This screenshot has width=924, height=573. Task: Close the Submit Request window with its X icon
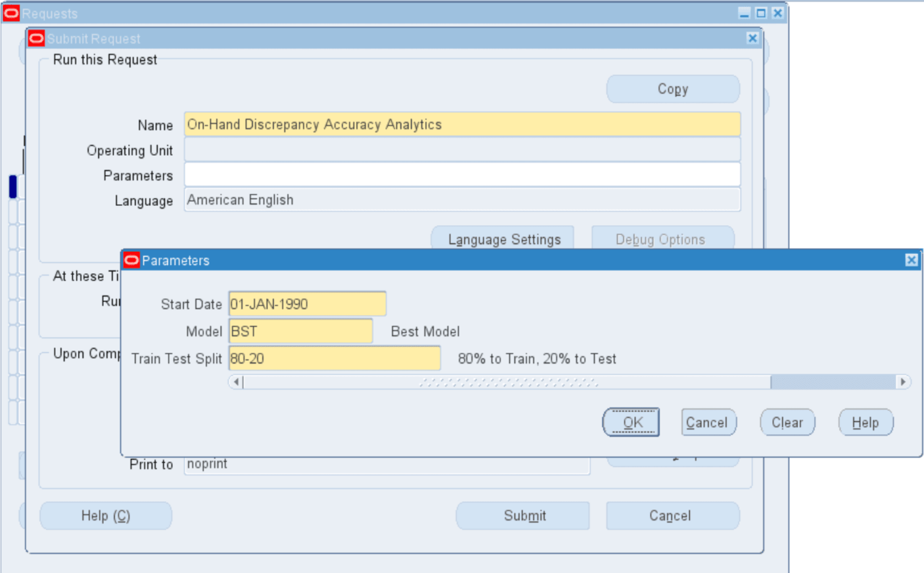point(752,38)
